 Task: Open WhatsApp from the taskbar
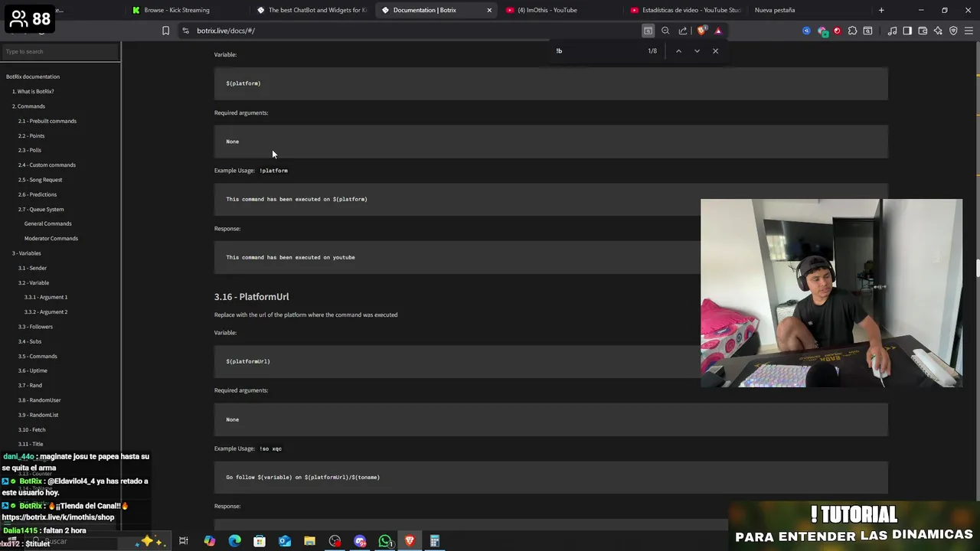pyautogui.click(x=385, y=541)
